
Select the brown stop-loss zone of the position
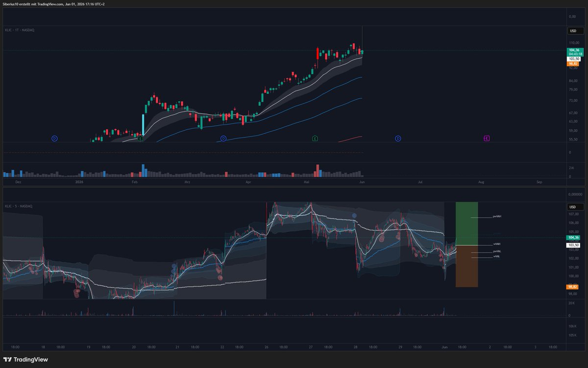466,266
